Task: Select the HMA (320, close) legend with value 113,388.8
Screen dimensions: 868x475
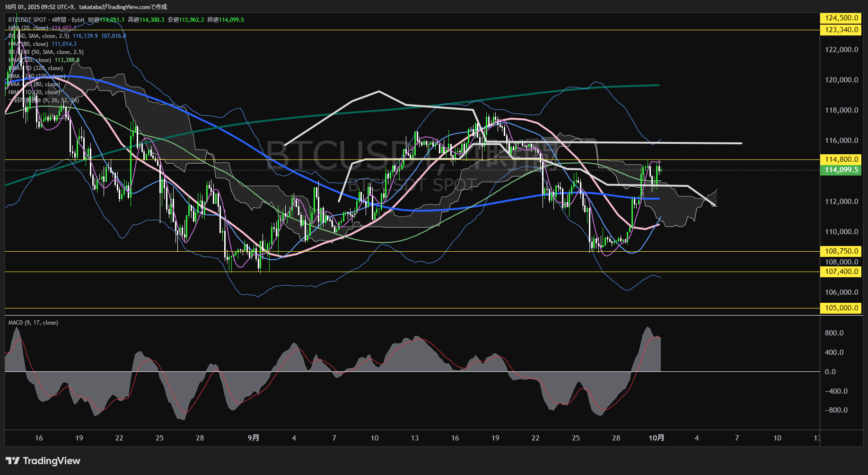Action: (x=30, y=60)
